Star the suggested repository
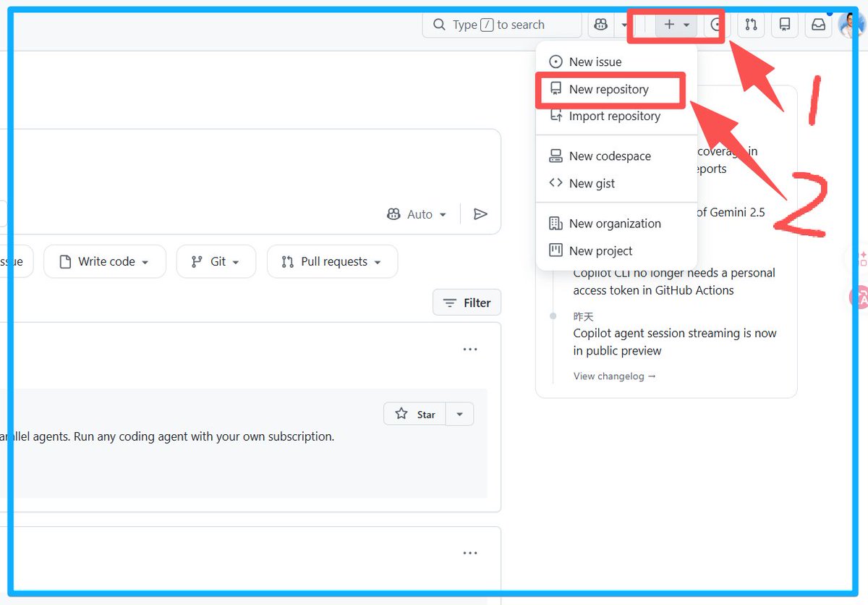The width and height of the screenshot is (868, 605). pos(415,414)
